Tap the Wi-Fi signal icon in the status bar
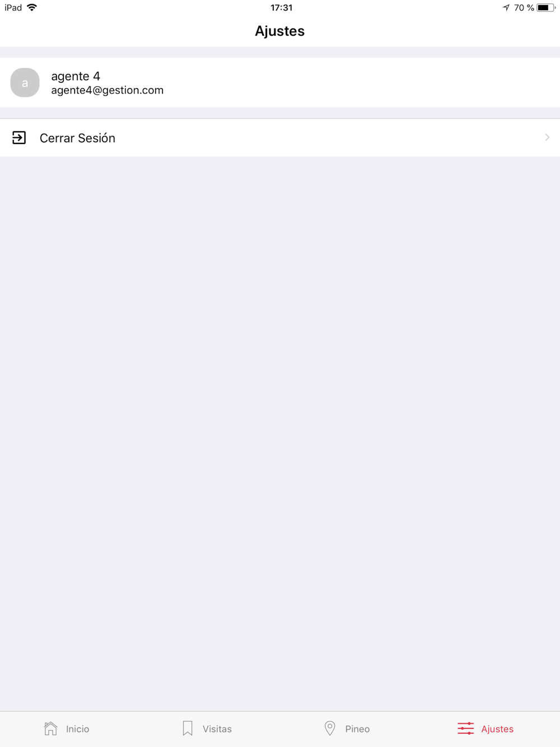560x747 pixels. click(x=32, y=7)
